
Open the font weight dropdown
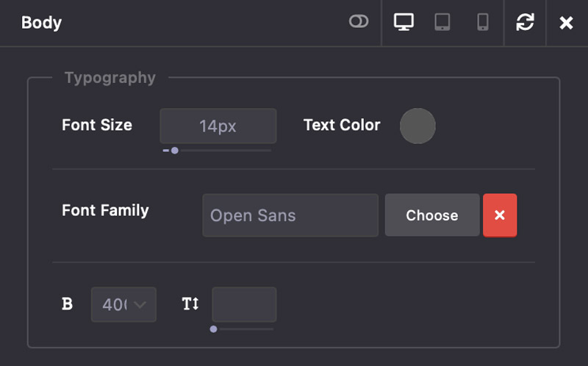point(123,304)
